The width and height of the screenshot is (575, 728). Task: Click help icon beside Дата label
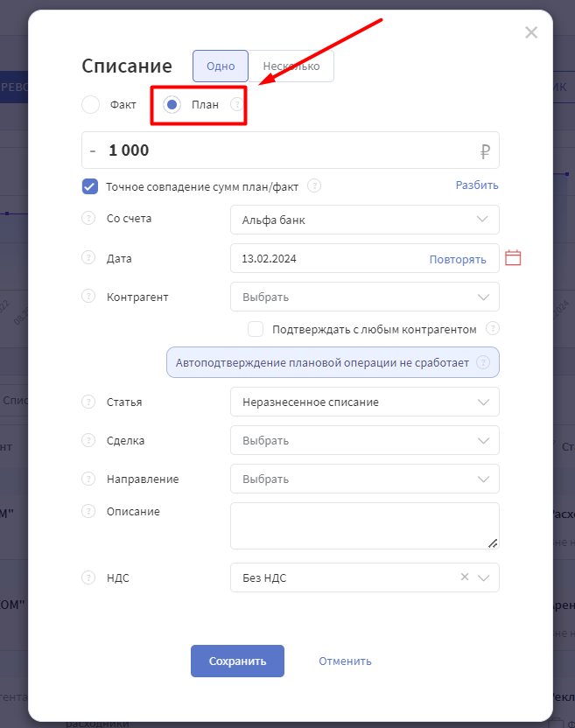tap(88, 257)
